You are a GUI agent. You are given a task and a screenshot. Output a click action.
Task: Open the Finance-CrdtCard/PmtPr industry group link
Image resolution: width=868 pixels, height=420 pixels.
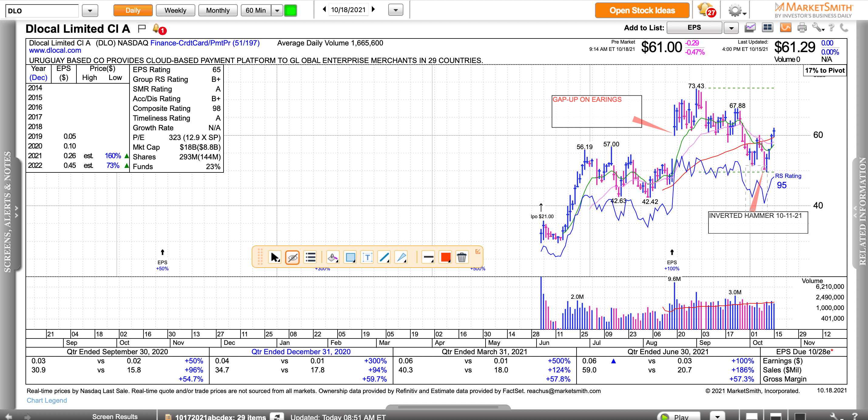205,43
